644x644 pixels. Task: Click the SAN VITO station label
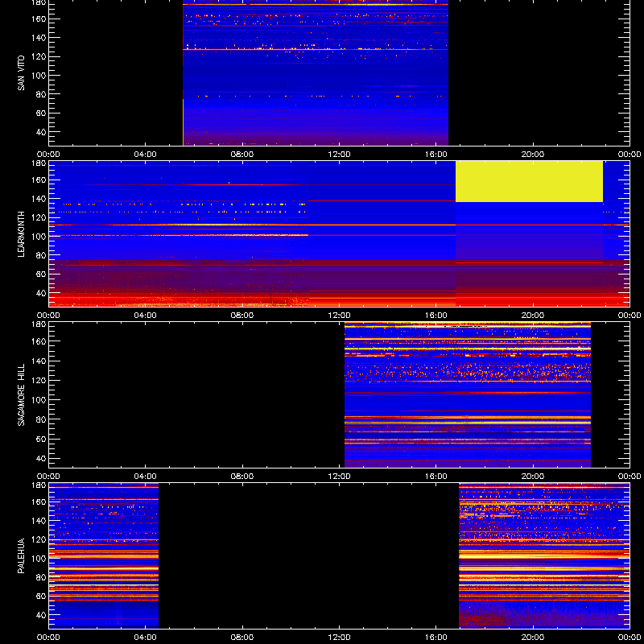pos(21,73)
